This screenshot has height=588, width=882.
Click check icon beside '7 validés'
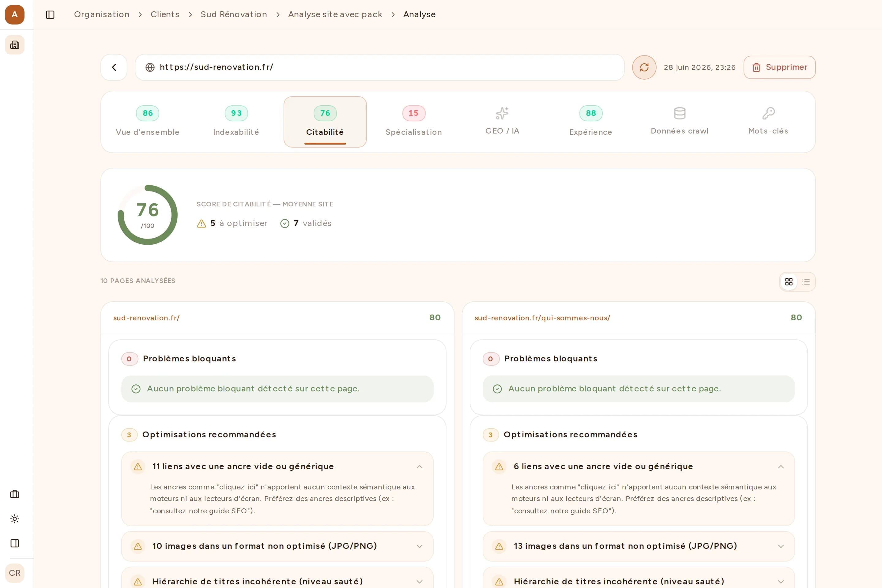(x=285, y=224)
